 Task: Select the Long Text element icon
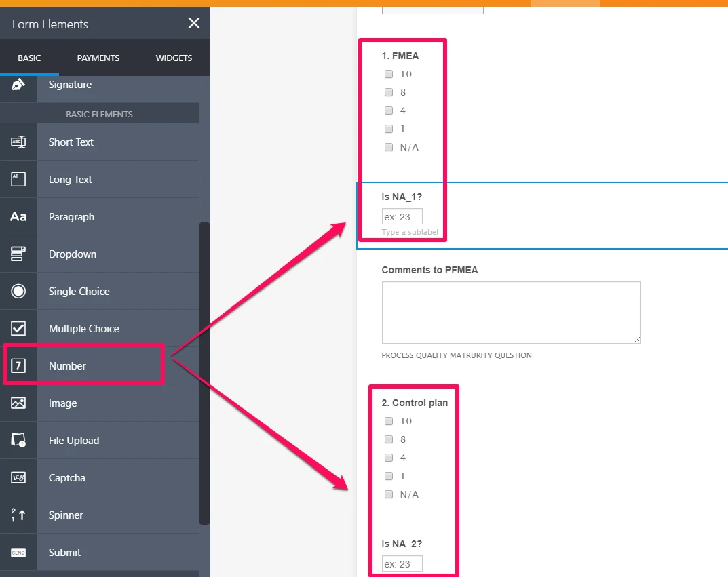pyautogui.click(x=18, y=179)
